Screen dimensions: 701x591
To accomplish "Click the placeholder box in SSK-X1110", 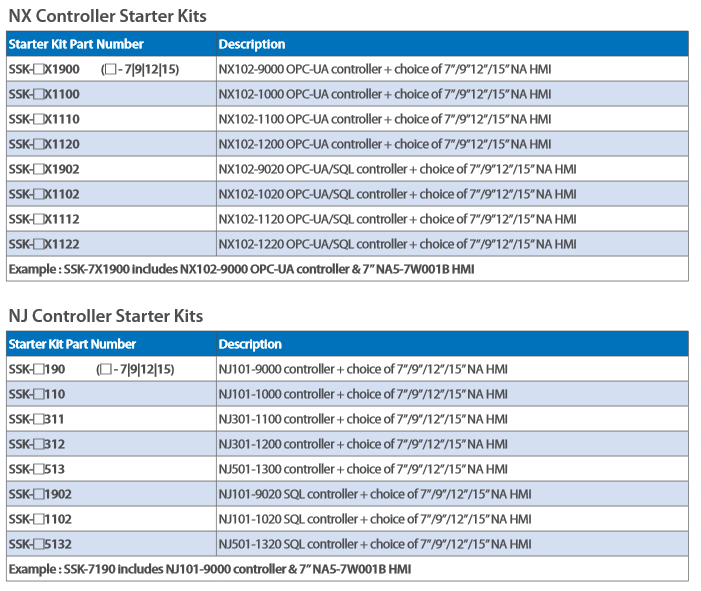I will [39, 119].
